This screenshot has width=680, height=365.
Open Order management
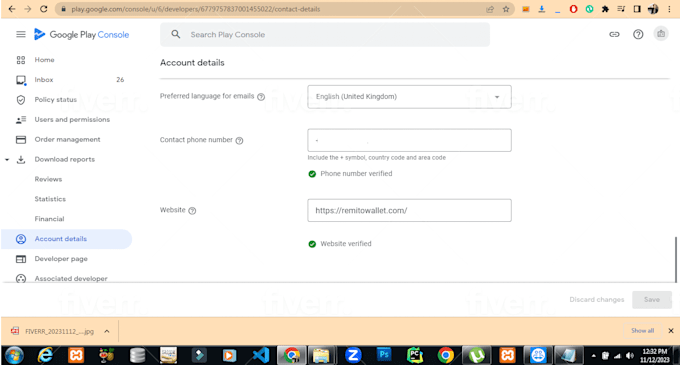[x=67, y=140]
